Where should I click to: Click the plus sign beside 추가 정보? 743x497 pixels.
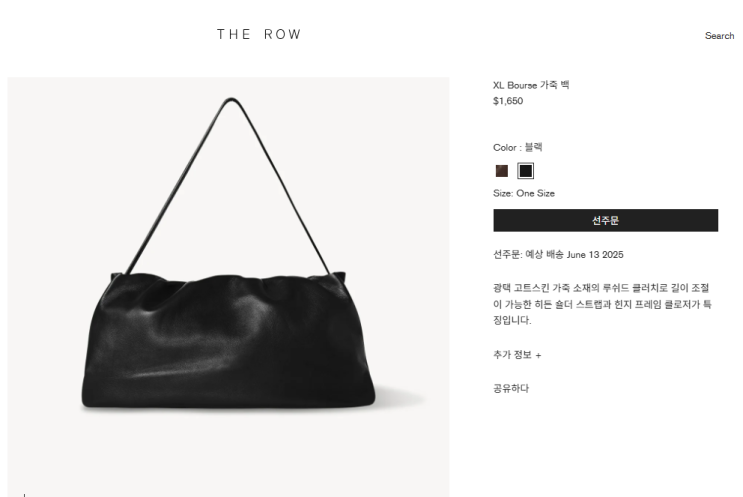pyautogui.click(x=538, y=355)
